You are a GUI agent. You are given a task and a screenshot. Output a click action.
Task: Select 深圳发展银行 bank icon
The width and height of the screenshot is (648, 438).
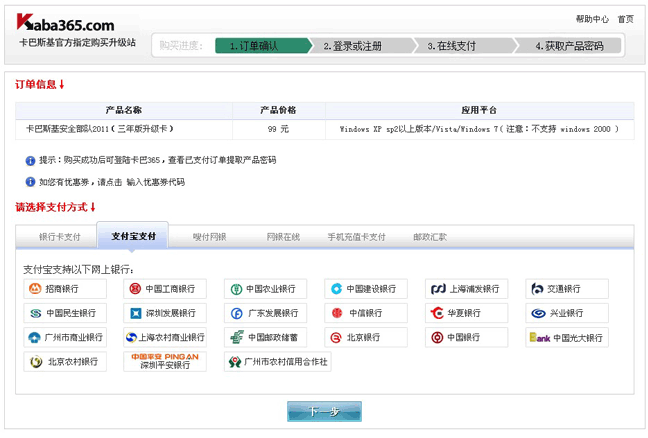[x=165, y=313]
